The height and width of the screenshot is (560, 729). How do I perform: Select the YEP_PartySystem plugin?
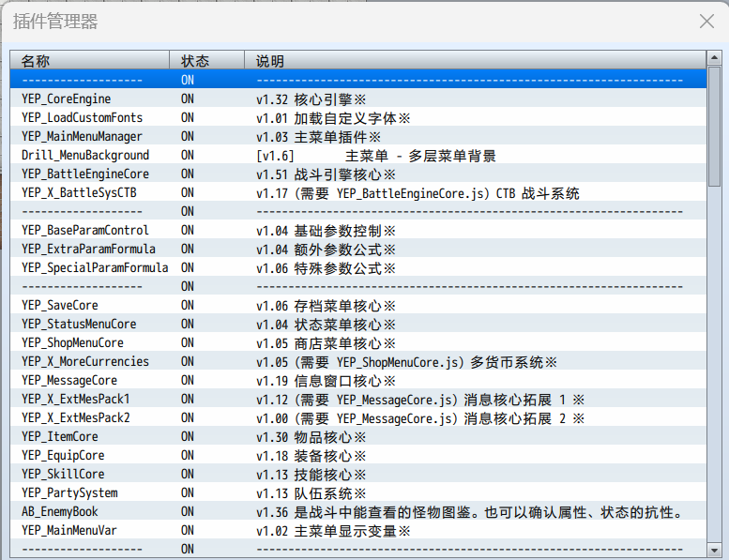click(x=358, y=492)
